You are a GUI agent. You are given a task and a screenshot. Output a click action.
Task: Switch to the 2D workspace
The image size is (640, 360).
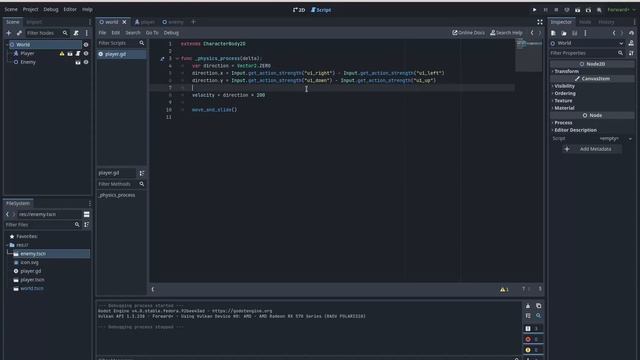tap(299, 10)
